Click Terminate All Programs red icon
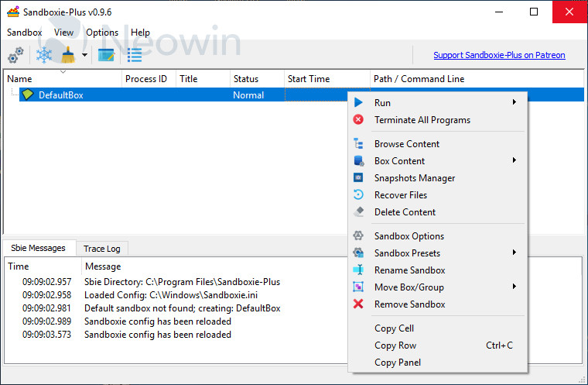 point(358,120)
